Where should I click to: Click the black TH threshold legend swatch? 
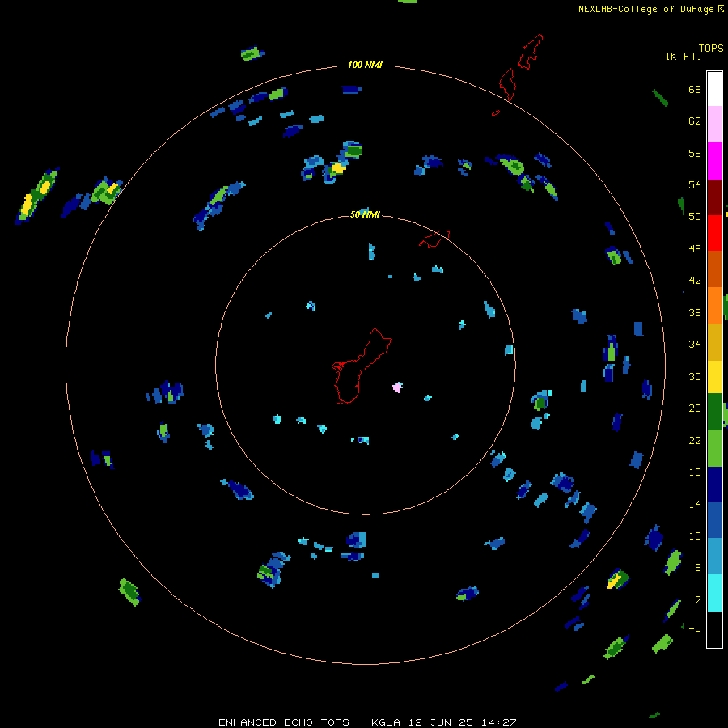coord(714,629)
